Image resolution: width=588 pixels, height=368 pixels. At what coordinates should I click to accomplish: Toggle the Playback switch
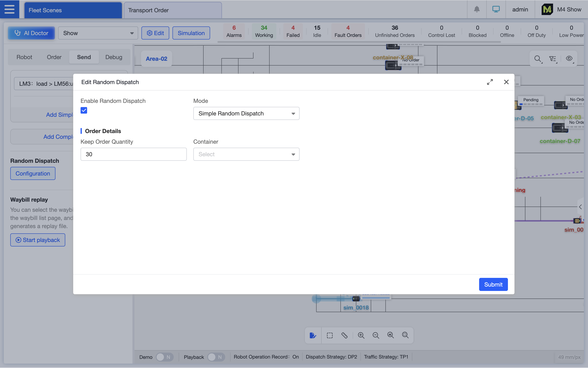(216, 357)
